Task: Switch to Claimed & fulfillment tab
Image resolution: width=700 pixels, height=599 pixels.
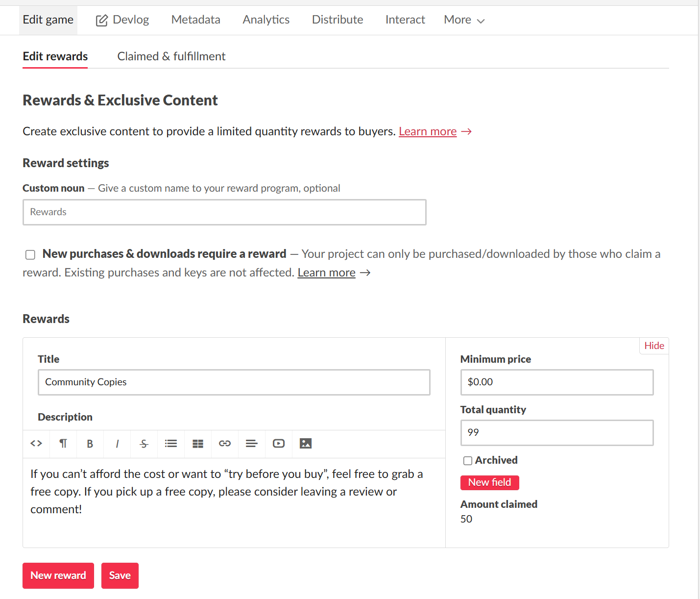Action: click(x=171, y=56)
